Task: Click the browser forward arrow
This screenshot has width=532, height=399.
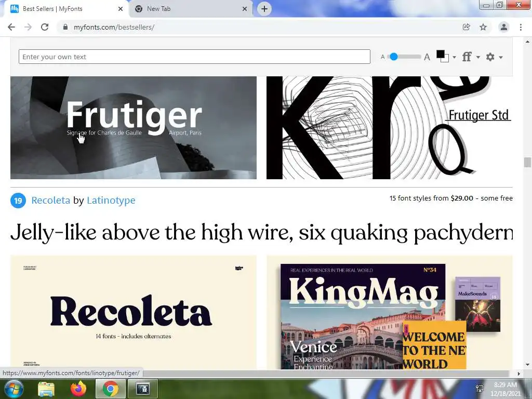Action: pos(28,27)
